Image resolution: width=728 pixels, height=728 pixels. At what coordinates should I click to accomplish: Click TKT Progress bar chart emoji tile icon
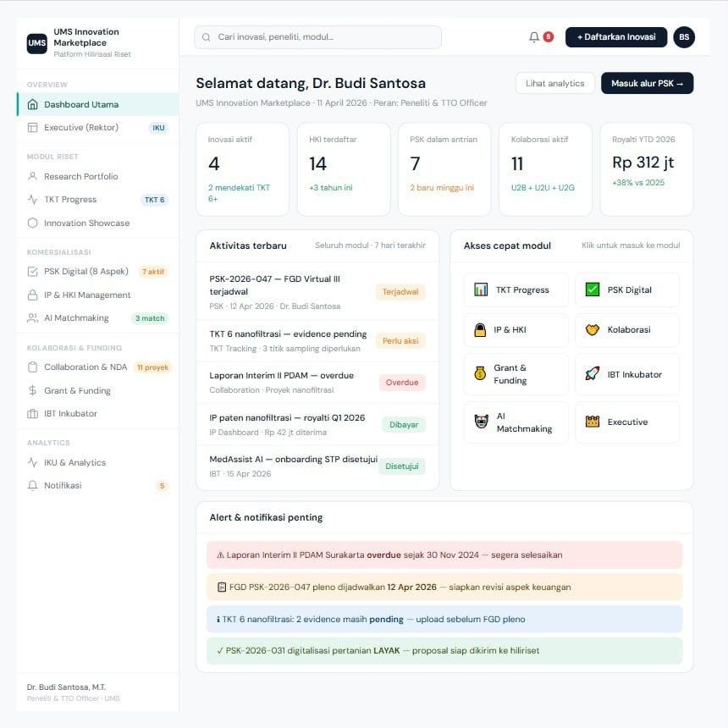pos(481,290)
